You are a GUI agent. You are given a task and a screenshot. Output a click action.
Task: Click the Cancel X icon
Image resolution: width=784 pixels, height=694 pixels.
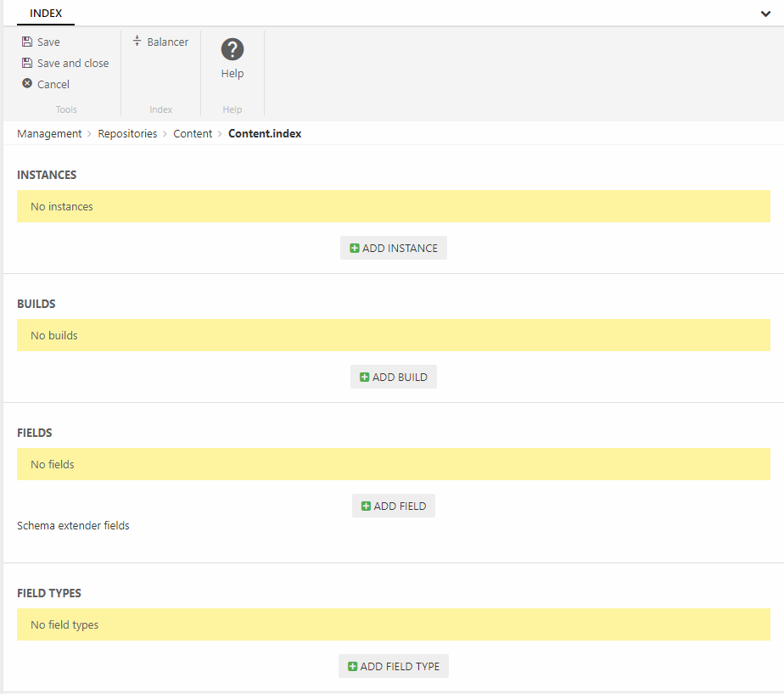(x=27, y=84)
